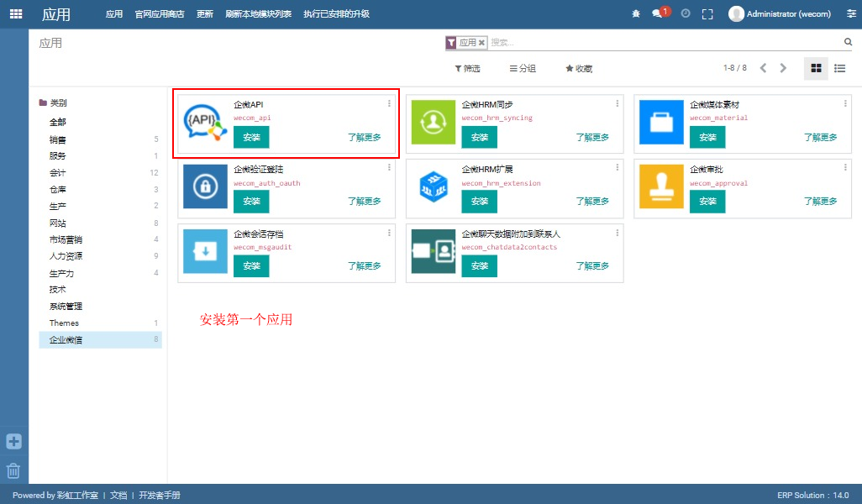Open 官网应用商店 menu item

(x=160, y=13)
